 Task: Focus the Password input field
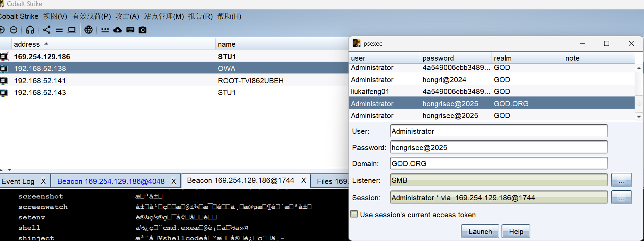[499, 147]
